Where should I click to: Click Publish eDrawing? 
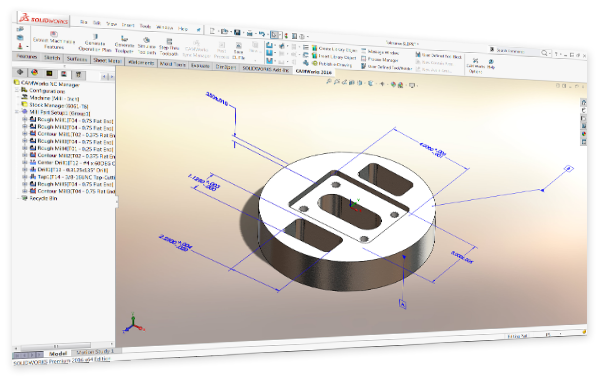332,64
